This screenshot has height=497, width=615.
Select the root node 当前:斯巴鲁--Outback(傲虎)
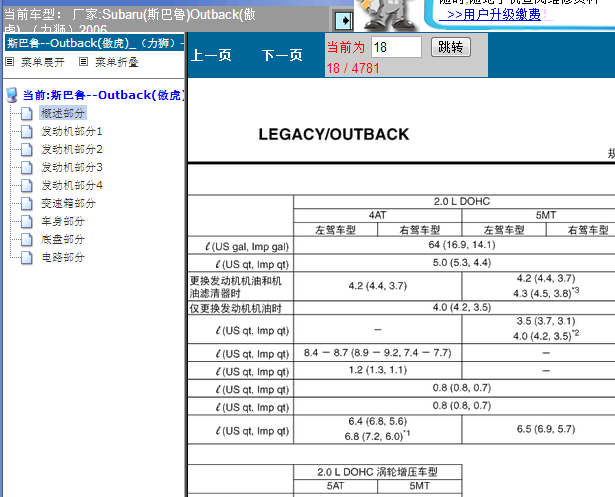(x=104, y=95)
